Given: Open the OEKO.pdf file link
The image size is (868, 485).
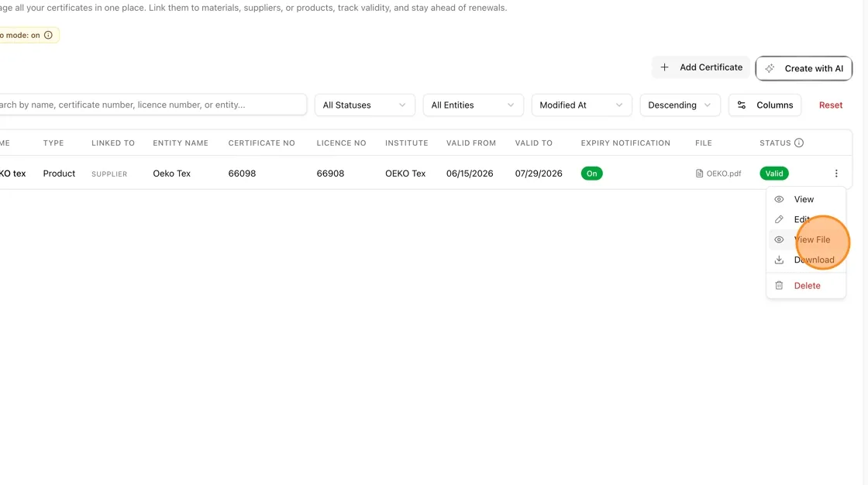Looking at the screenshot, I should click(718, 174).
